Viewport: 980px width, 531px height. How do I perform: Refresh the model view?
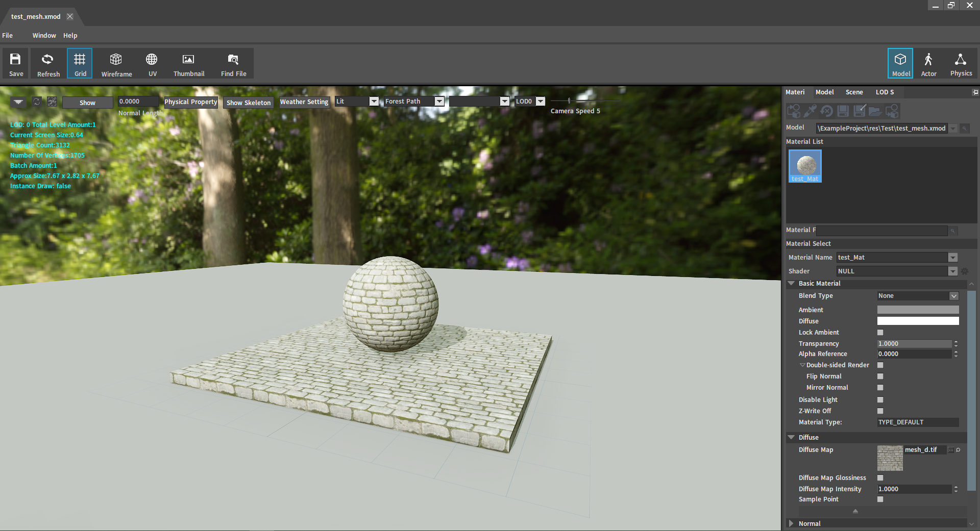click(x=48, y=64)
